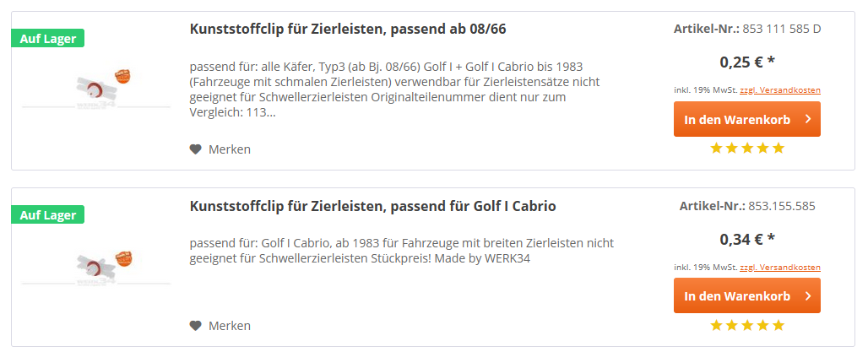This screenshot has height=352, width=868.
Task: Open the thumbnail of the 08/66 Kunststoffclip
Action: pos(96,90)
